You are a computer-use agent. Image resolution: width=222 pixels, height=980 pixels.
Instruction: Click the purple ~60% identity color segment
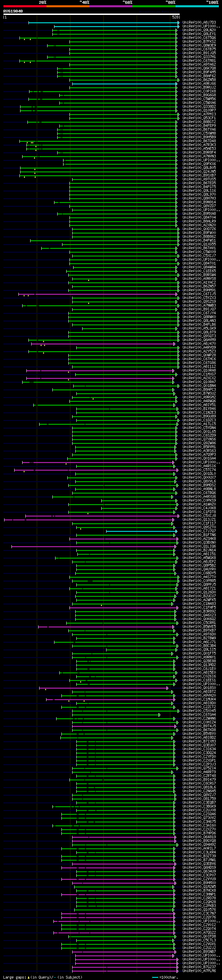111,6
